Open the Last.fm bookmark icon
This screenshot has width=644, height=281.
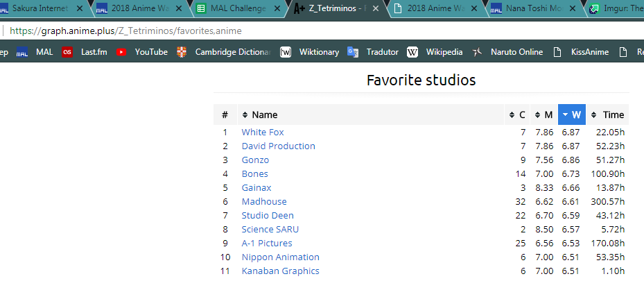[67, 52]
